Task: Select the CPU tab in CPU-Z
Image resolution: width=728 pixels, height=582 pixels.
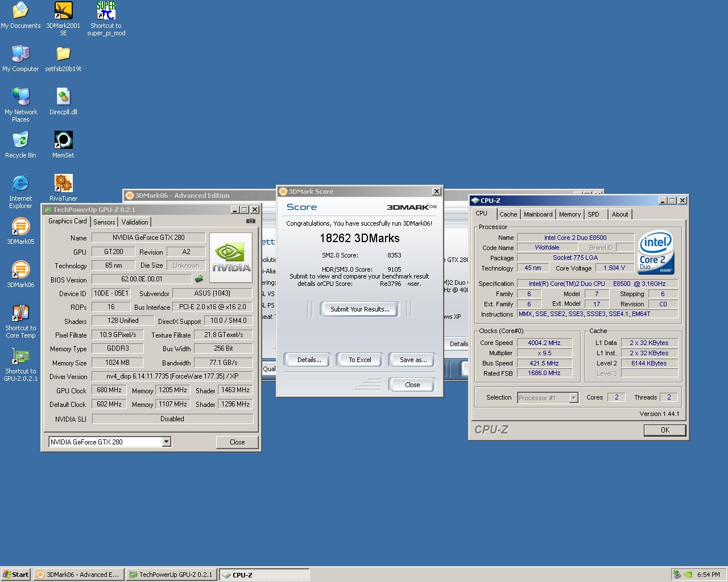Action: pos(482,214)
